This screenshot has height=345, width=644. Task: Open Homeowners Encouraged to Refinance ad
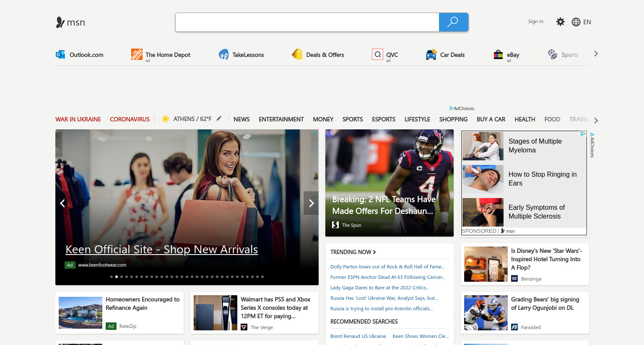click(x=119, y=313)
